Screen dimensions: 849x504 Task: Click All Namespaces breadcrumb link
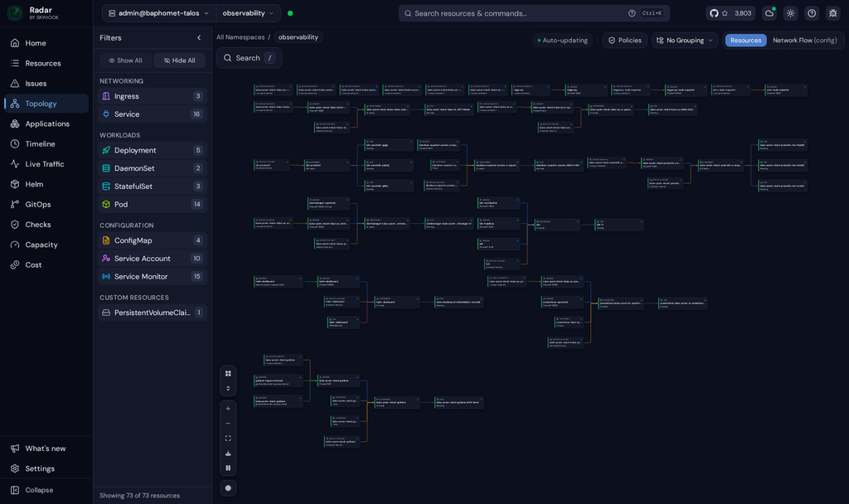240,37
